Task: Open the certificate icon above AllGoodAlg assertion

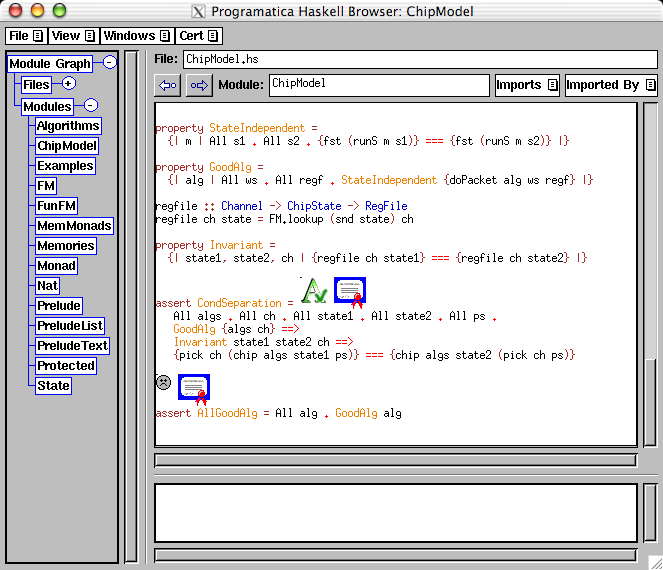Action: click(194, 388)
